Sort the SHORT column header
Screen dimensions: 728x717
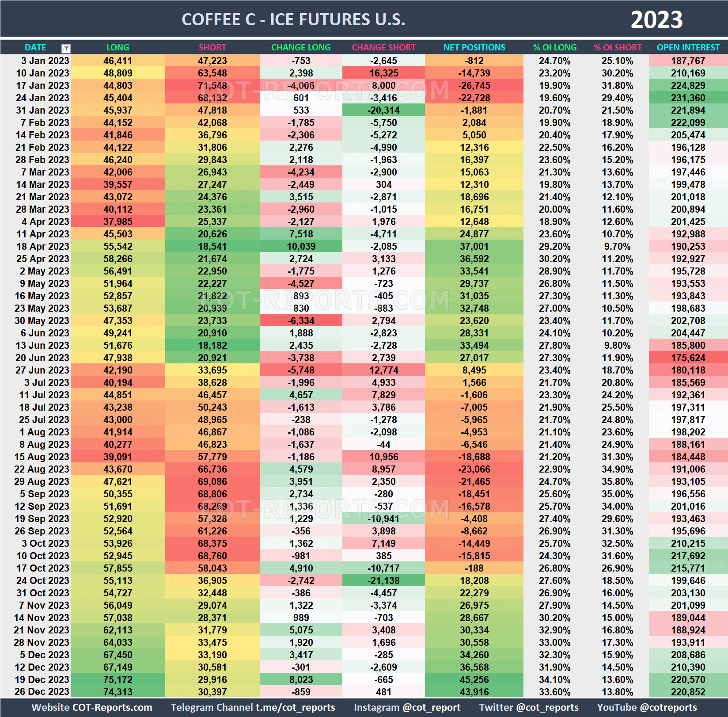pyautogui.click(x=212, y=47)
